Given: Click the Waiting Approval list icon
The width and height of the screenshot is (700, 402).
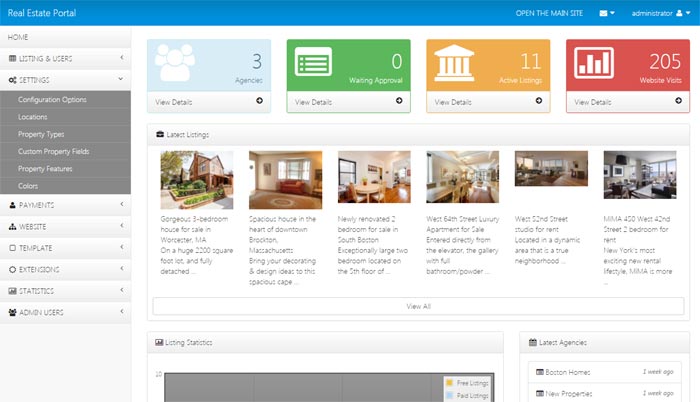Looking at the screenshot, I should [313, 62].
